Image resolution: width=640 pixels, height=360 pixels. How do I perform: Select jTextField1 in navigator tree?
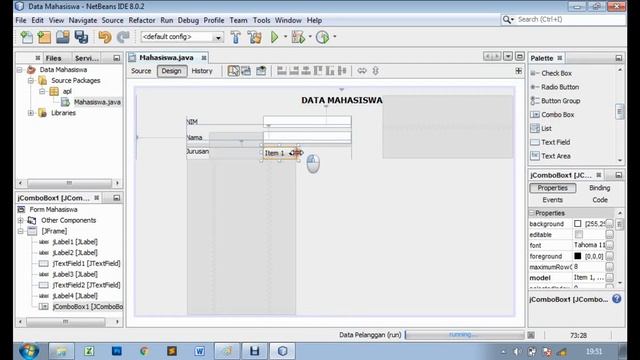[x=80, y=264]
